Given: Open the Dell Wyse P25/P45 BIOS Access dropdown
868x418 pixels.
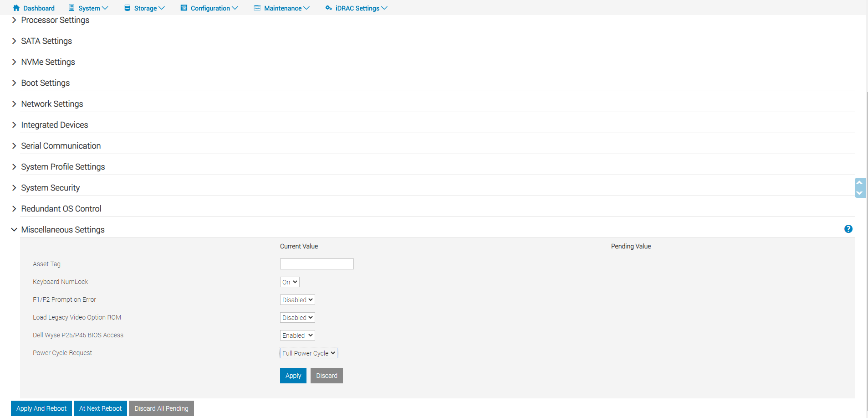Looking at the screenshot, I should click(x=297, y=335).
